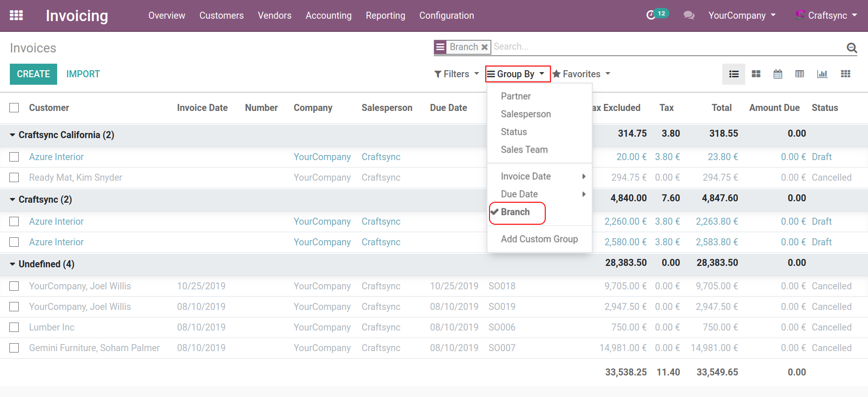868x397 pixels.
Task: Open the Filters dropdown
Action: click(x=456, y=74)
